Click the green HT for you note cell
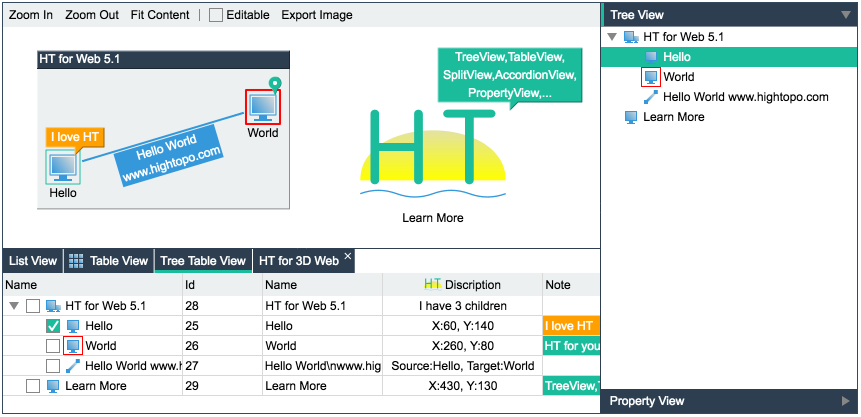This screenshot has width=861, height=417. [571, 346]
